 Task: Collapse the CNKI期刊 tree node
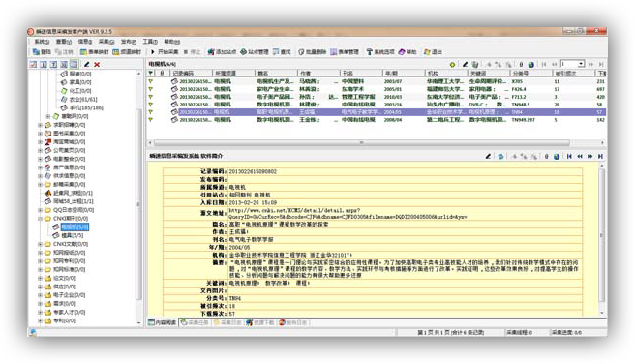[40, 219]
